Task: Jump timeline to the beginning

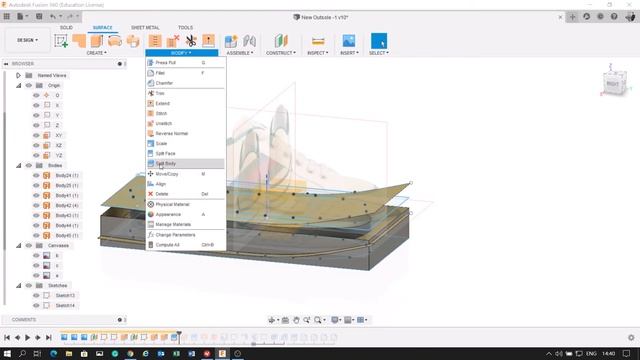Action: pos(7,338)
